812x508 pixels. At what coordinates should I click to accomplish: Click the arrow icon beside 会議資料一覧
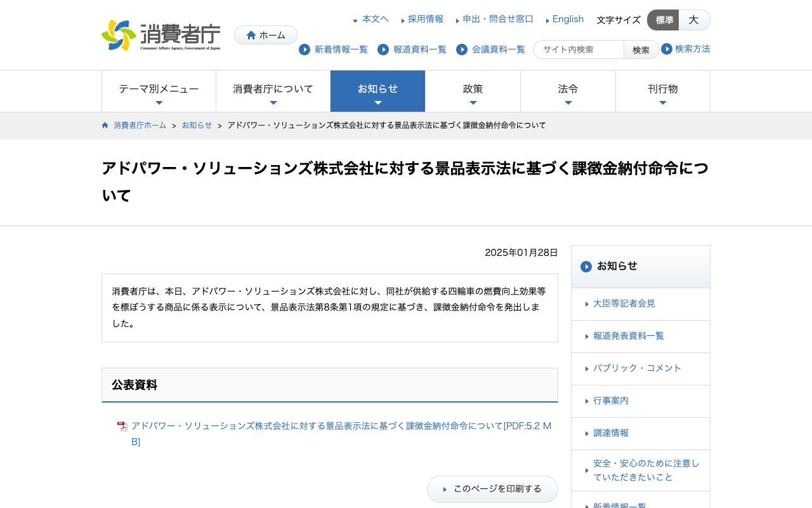(462, 50)
